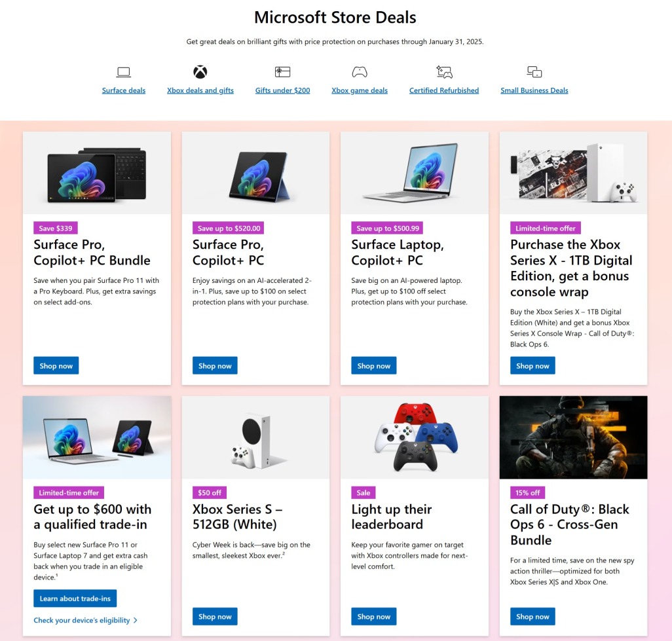Screen dimensions: 672x641
Task: Open the Xbox deals and gifts link
Action: pos(200,90)
